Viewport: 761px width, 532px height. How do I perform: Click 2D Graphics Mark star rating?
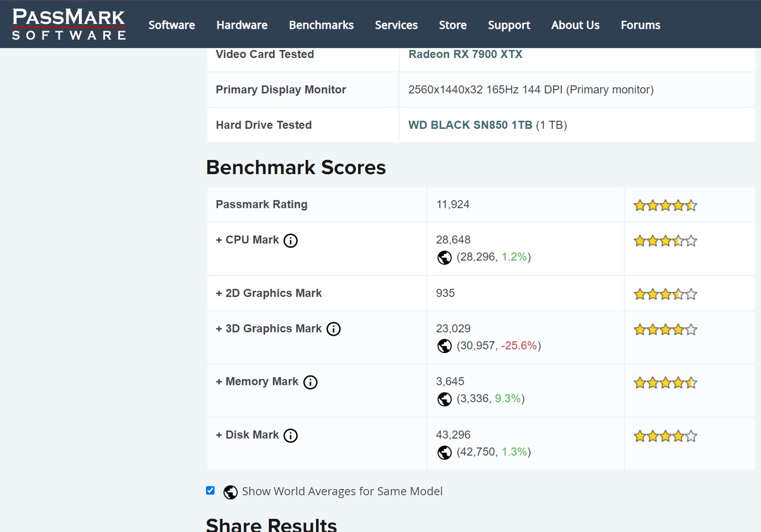665,294
